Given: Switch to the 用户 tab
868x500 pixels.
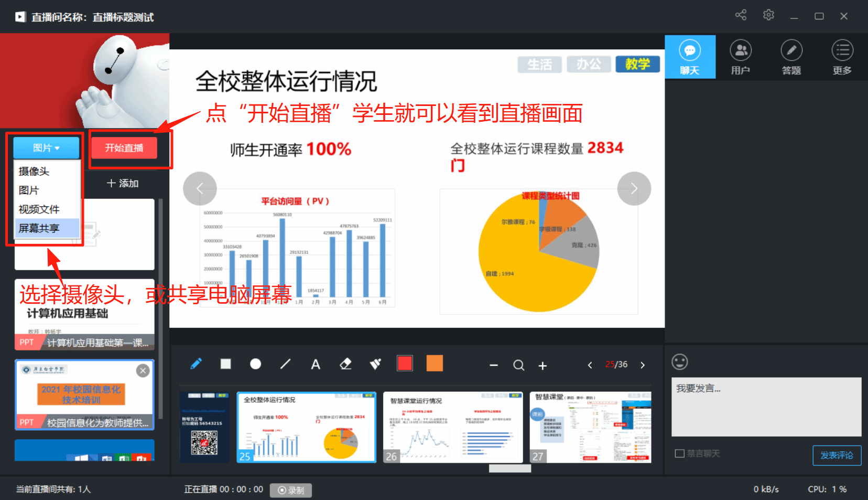Looking at the screenshot, I should pos(741,57).
